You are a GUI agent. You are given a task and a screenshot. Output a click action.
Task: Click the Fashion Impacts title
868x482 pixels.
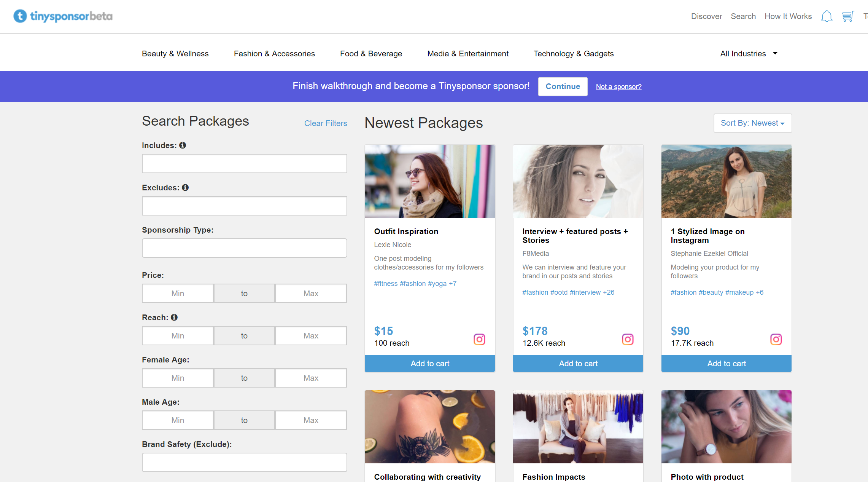click(x=553, y=477)
